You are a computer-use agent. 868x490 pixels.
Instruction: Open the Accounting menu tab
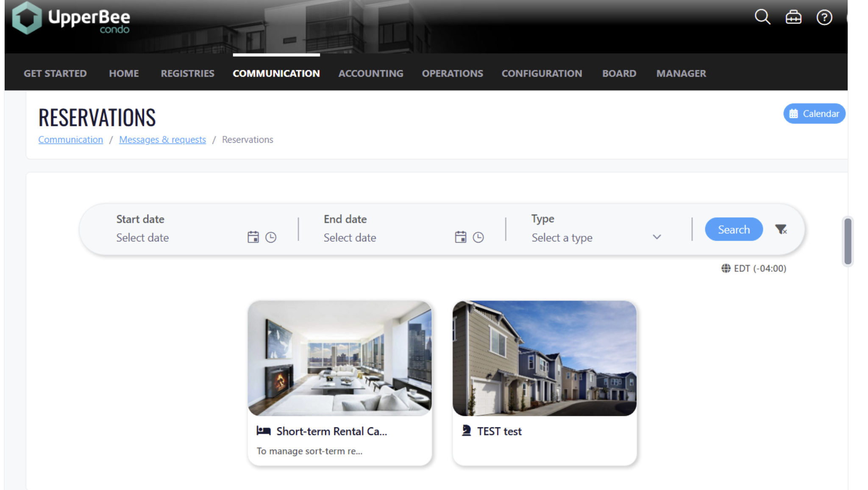click(370, 73)
